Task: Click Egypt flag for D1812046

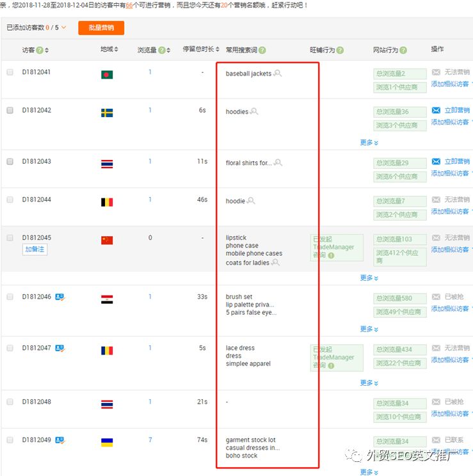Action: [x=107, y=299]
